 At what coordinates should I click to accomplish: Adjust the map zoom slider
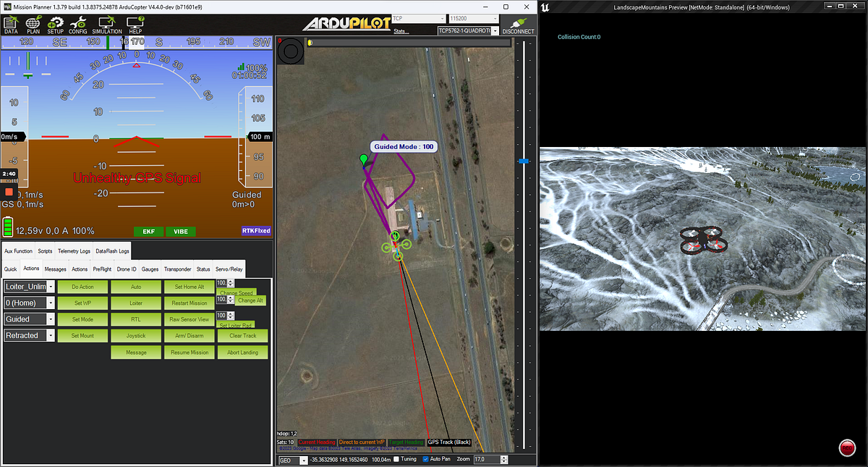click(x=523, y=161)
